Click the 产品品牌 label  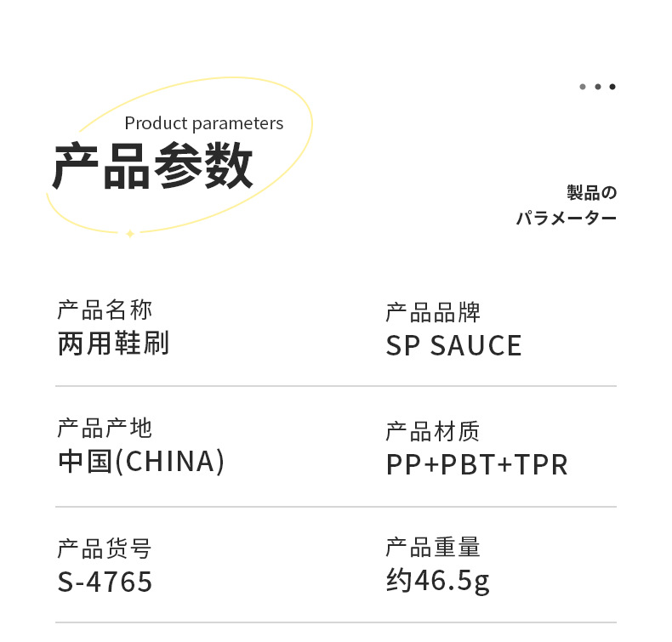point(433,312)
